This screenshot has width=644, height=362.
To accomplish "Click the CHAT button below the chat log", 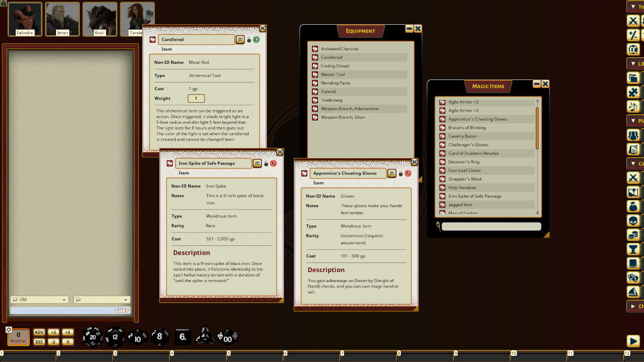I will (121, 310).
